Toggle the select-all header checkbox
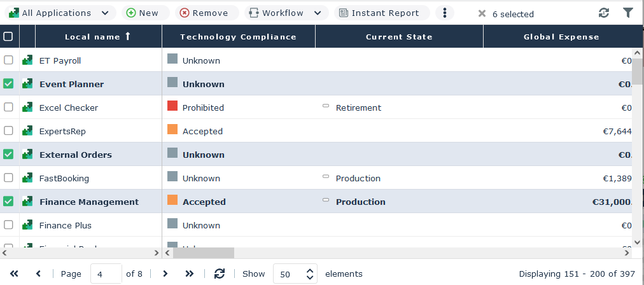This screenshot has width=644, height=285. 8,37
